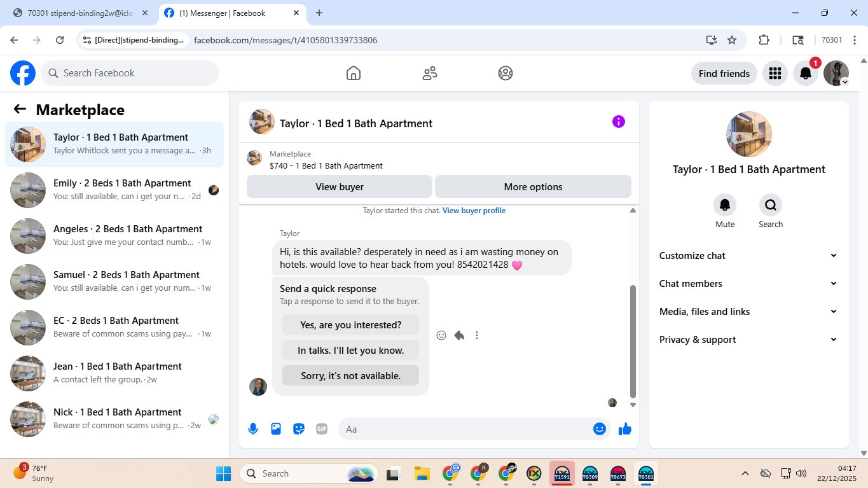Go to Facebook home icon
This screenshot has width=868, height=488.
(354, 73)
